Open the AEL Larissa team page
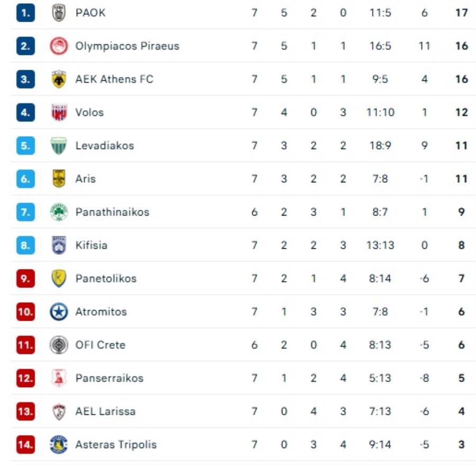This screenshot has height=466, width=476. [x=105, y=412]
